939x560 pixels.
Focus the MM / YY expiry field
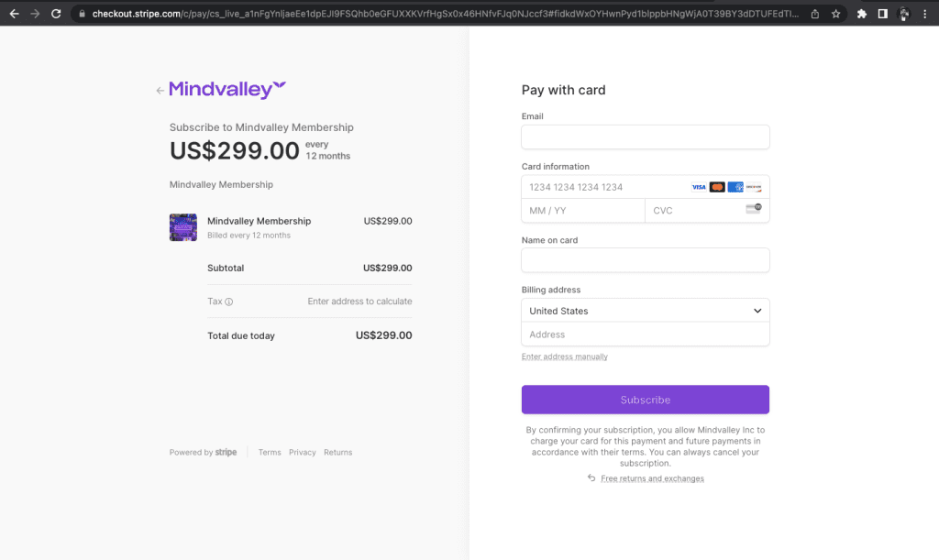582,211
